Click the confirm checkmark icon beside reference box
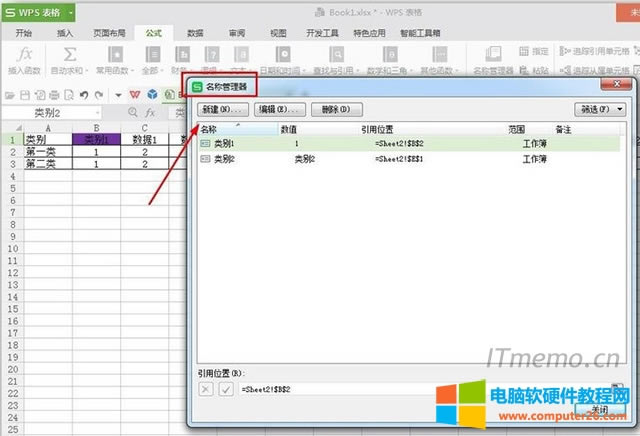640x436 pixels. [225, 388]
